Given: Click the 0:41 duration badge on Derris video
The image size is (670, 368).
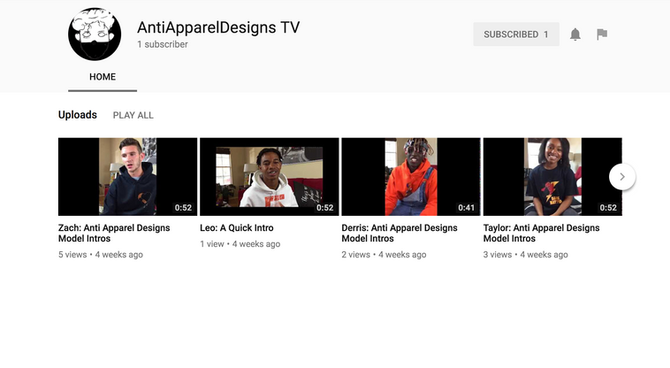Looking at the screenshot, I should (x=466, y=208).
